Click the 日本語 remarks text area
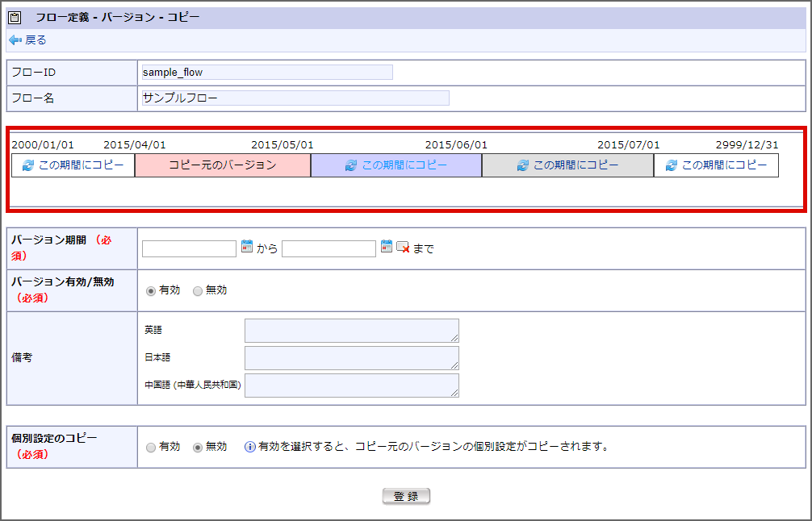812x521 pixels. pyautogui.click(x=352, y=358)
